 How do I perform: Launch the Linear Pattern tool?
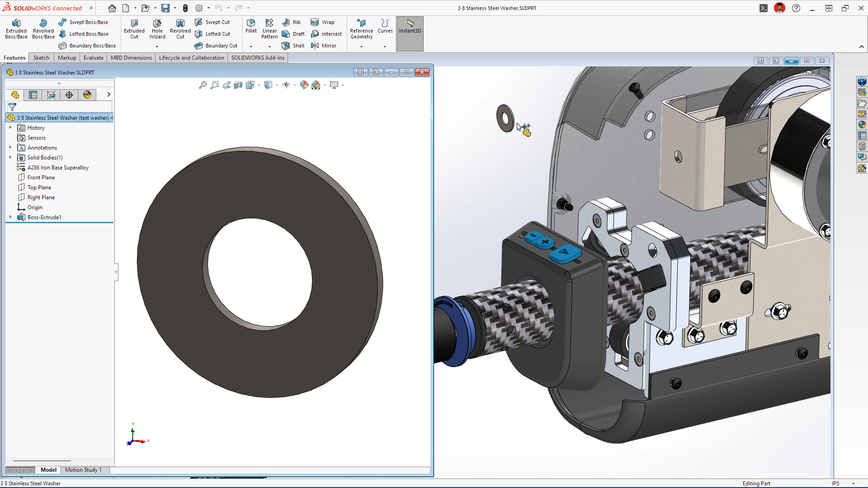click(269, 28)
